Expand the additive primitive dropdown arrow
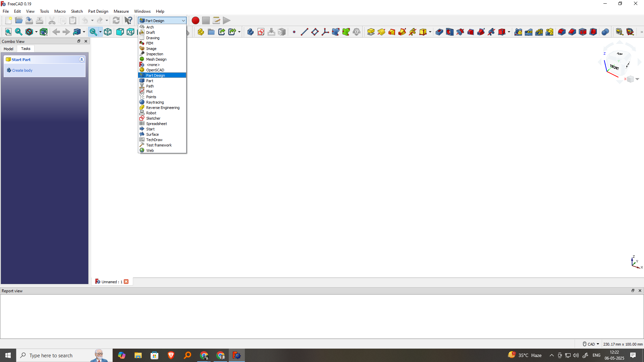 point(430,32)
